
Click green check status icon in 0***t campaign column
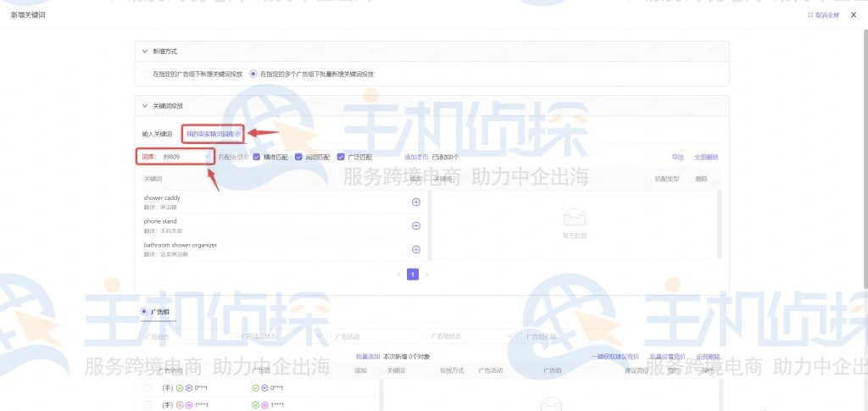click(x=180, y=388)
